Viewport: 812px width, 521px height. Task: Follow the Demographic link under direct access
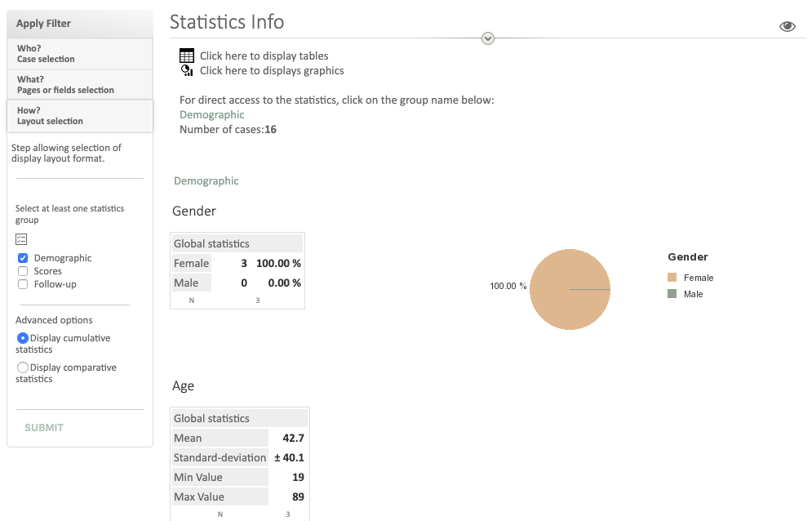coord(211,115)
